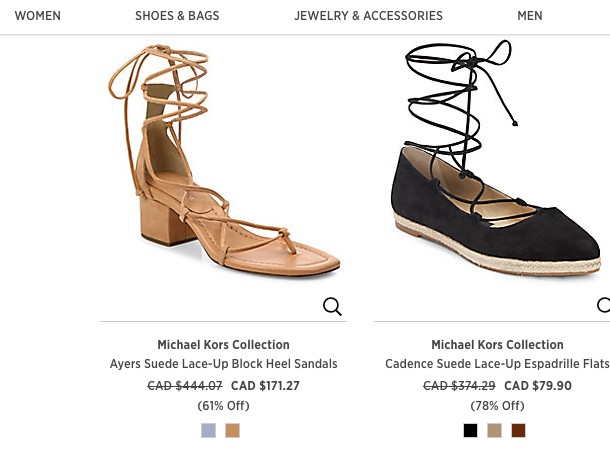Screen dimensions: 610x457
Task: Open quick view magnifier for Ayers sandals
Action: (x=332, y=307)
